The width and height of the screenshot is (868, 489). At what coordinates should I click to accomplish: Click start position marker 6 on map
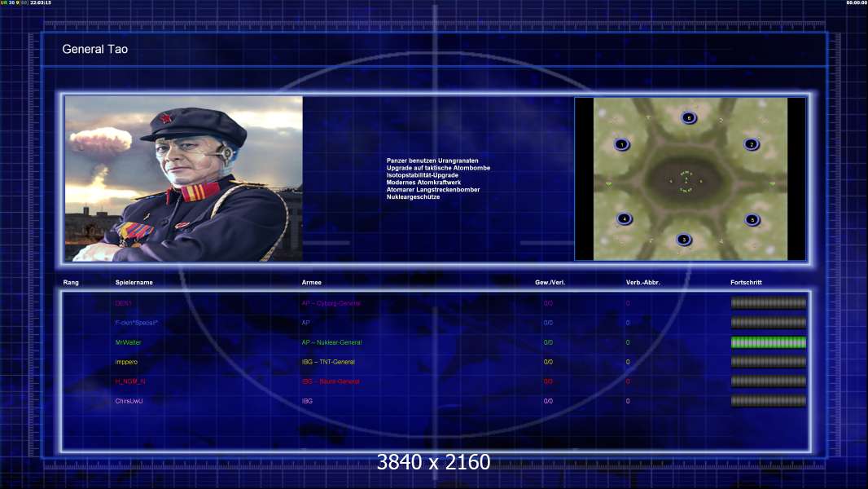(x=689, y=117)
